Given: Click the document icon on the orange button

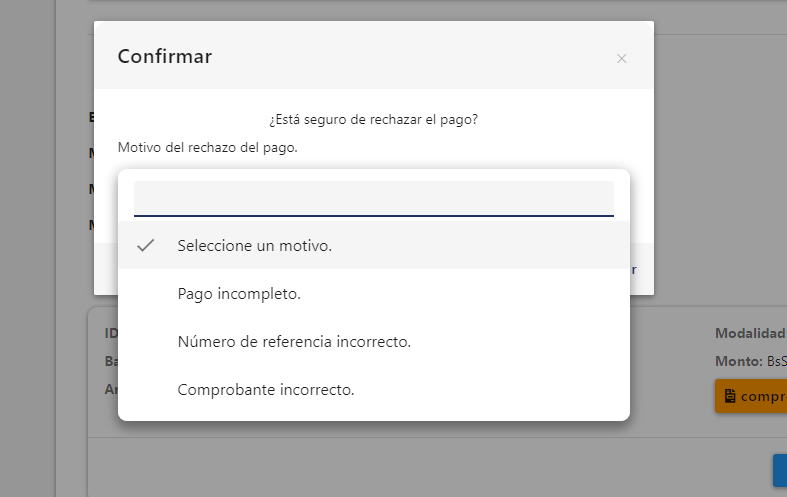Looking at the screenshot, I should (730, 396).
